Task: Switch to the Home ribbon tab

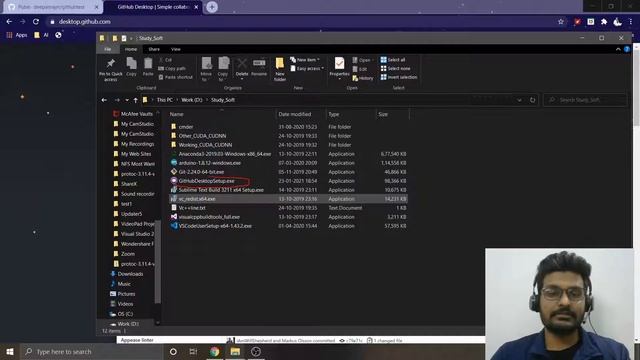Action: (x=131, y=49)
